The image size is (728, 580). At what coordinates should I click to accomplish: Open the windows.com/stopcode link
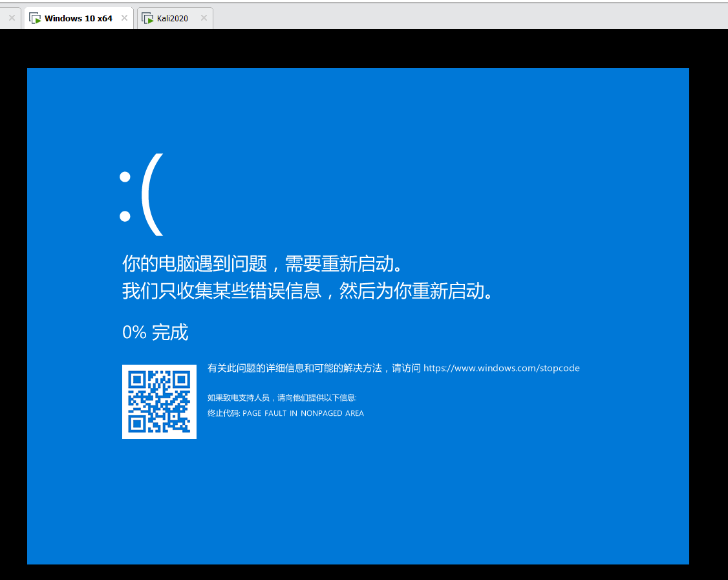502,368
